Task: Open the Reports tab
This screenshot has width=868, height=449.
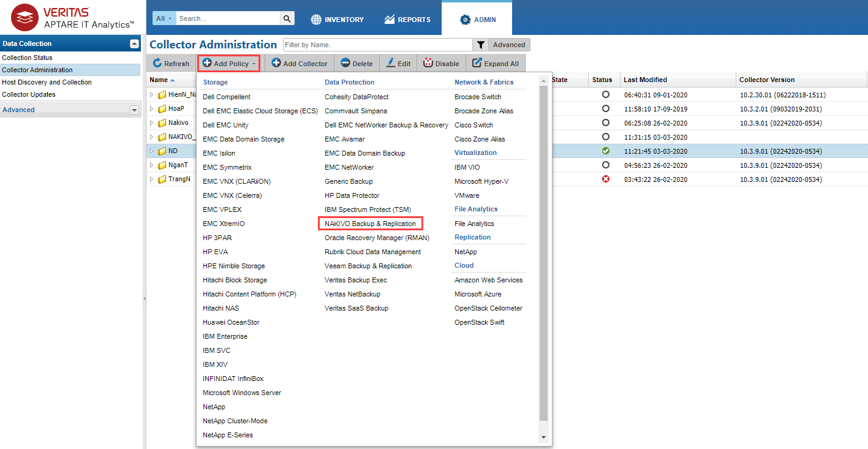Action: pos(407,20)
